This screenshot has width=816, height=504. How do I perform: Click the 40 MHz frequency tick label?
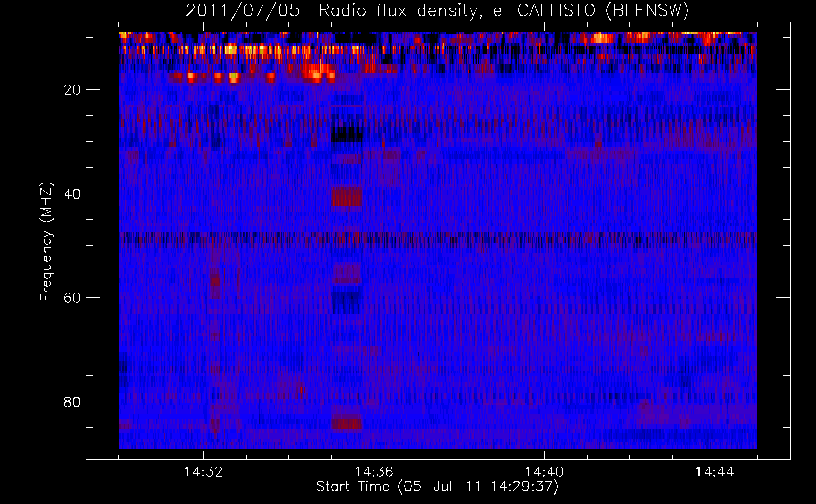click(x=72, y=194)
